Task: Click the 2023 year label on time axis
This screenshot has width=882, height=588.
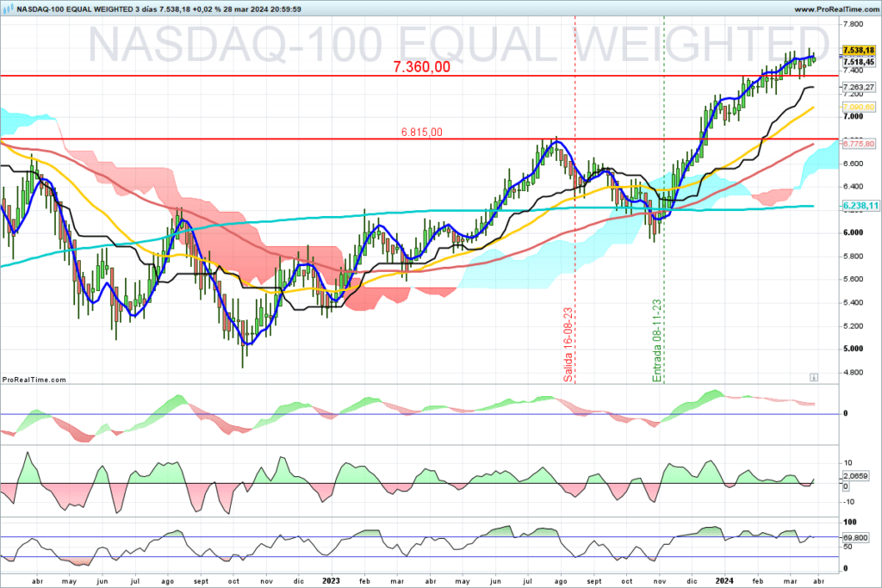Action: coord(331,581)
